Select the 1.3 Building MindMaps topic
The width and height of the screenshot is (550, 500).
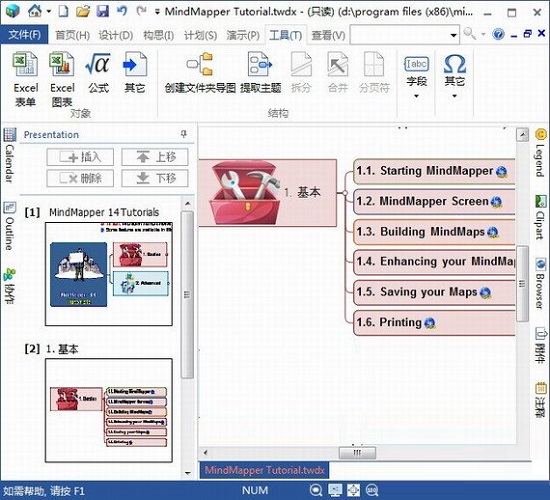pos(434,232)
